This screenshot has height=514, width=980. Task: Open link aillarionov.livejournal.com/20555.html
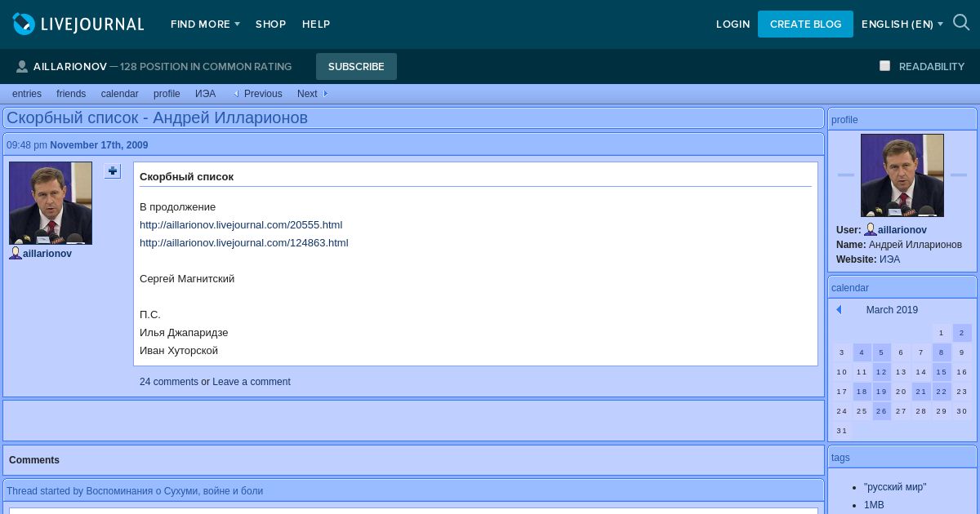click(x=241, y=225)
